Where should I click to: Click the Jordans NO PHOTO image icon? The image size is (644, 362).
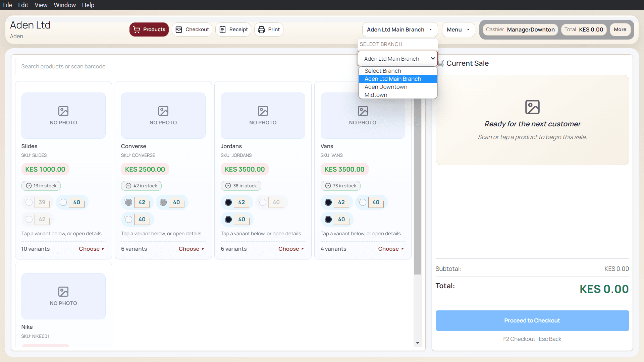click(x=263, y=111)
